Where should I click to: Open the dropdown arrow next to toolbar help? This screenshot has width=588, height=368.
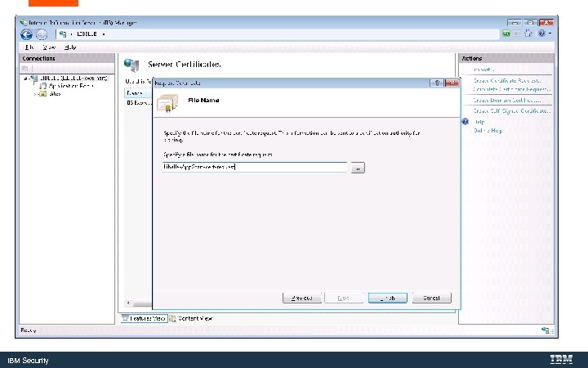tap(550, 34)
